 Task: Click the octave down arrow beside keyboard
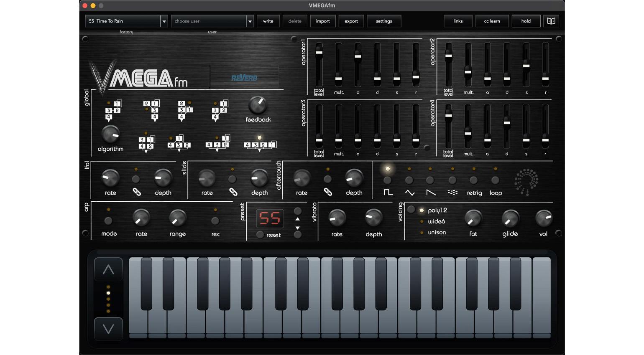[108, 329]
